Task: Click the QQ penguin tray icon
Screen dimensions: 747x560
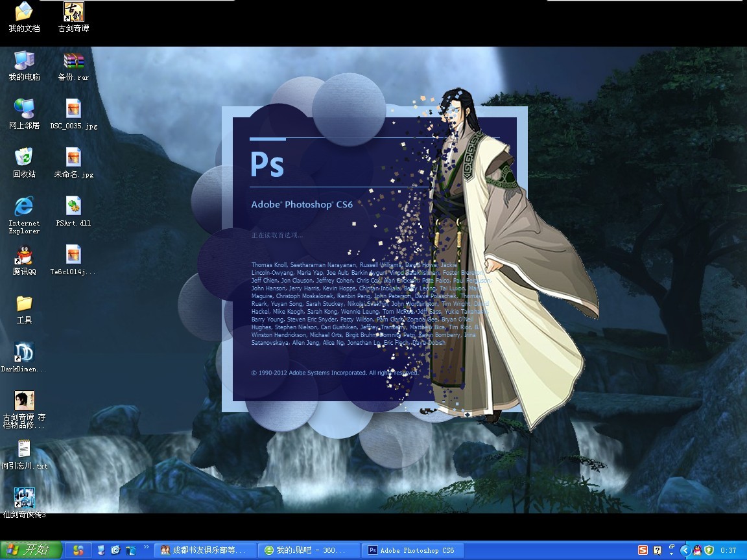Action: [x=698, y=550]
